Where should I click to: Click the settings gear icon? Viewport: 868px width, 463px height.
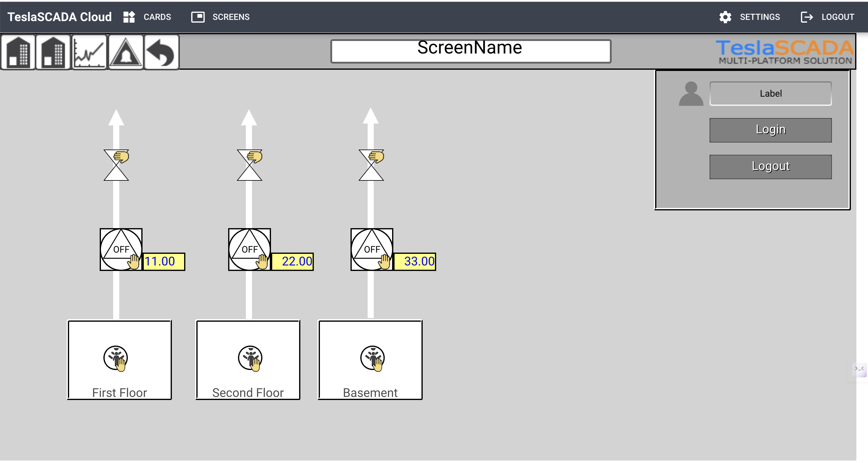click(725, 17)
